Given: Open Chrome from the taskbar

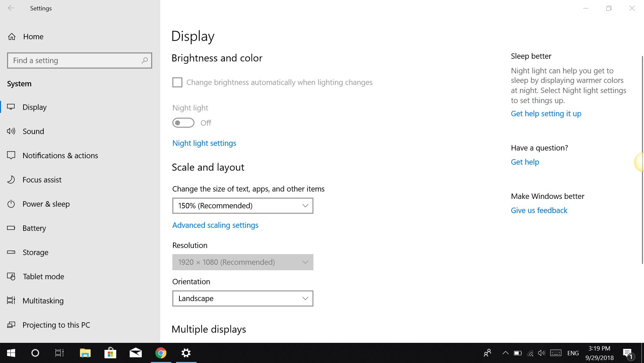Looking at the screenshot, I should (x=161, y=353).
